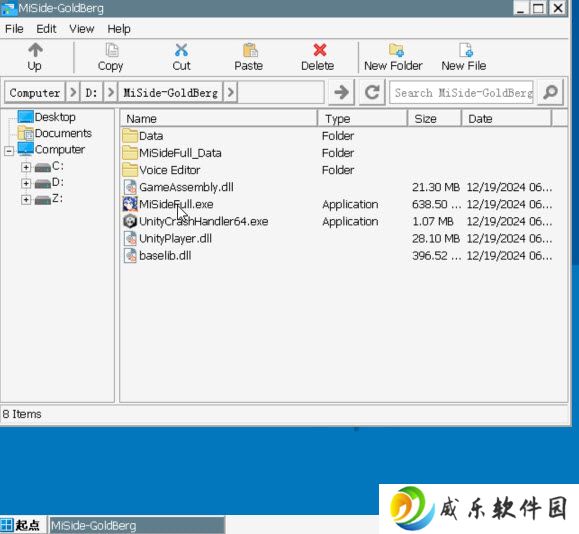Open the View menu
Screen dimensions: 579x534
[82, 29]
